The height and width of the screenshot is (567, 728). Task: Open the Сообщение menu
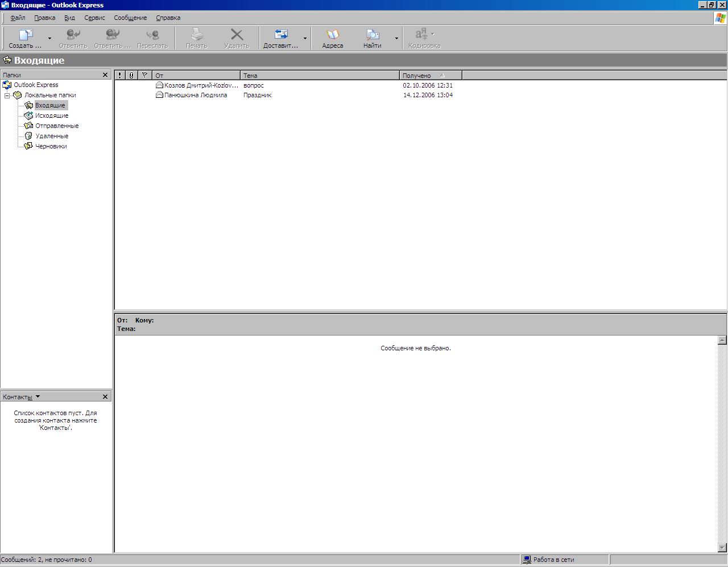pyautogui.click(x=130, y=18)
